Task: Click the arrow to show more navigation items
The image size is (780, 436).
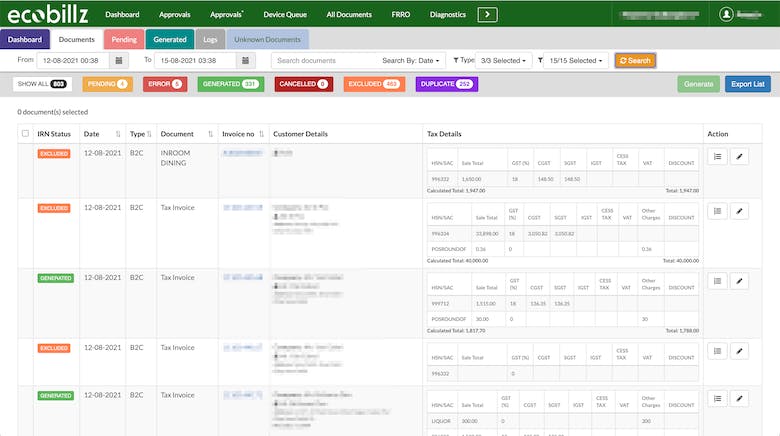Action: tap(488, 14)
